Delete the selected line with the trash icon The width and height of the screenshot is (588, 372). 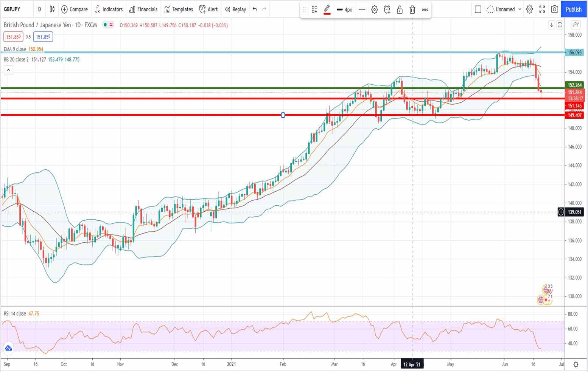412,10
